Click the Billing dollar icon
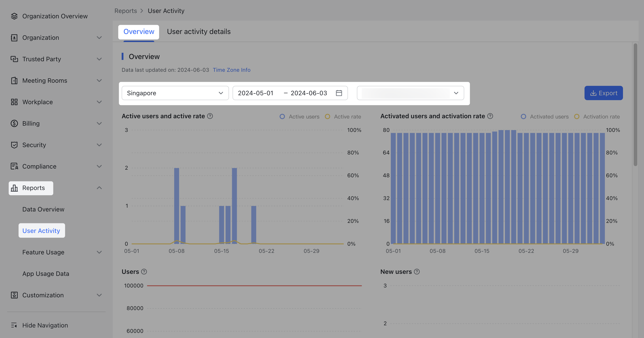Image resolution: width=644 pixels, height=338 pixels. (14, 123)
